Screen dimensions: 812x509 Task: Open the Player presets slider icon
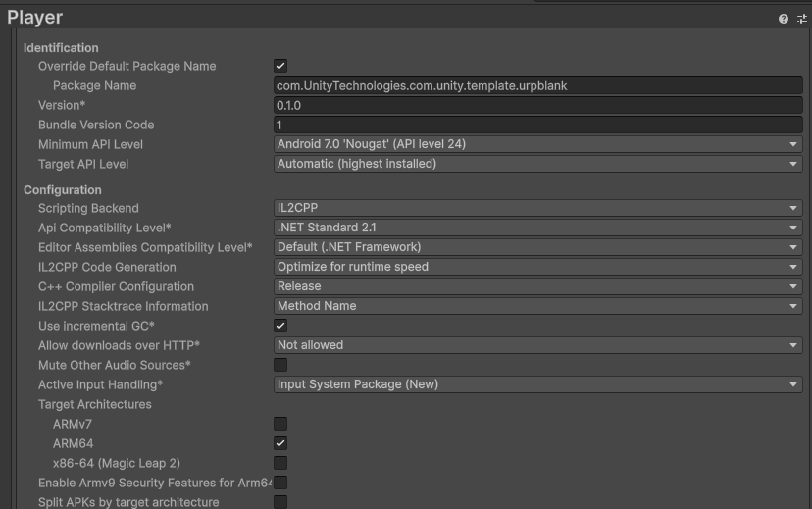(x=801, y=19)
